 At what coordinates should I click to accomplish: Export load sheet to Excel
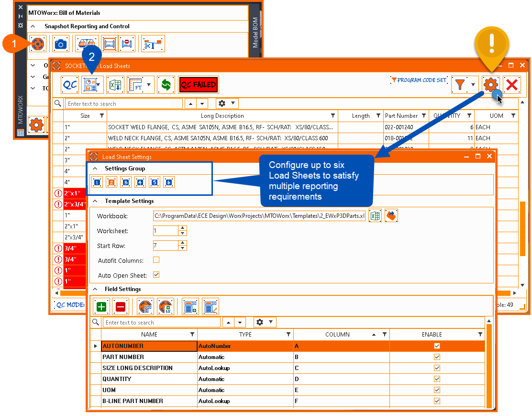click(x=115, y=85)
